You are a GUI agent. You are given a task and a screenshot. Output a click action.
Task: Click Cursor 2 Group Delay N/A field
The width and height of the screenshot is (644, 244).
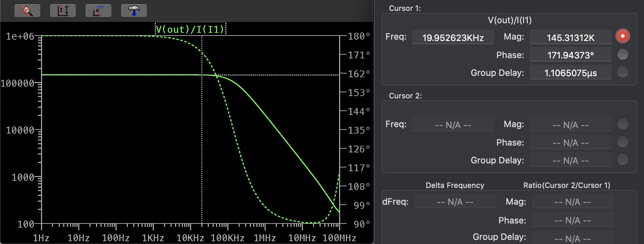pos(571,160)
